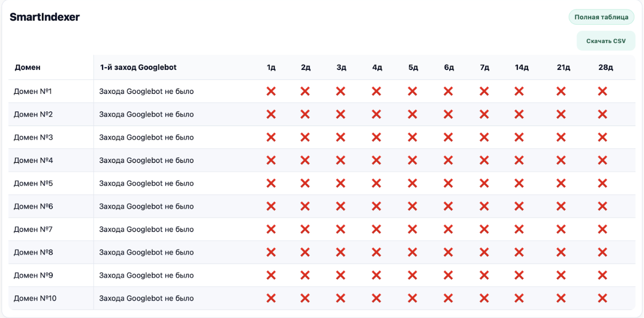Click Домен №5 Googlebot visit status text
Screen dimensions: 644x318
coord(146,183)
